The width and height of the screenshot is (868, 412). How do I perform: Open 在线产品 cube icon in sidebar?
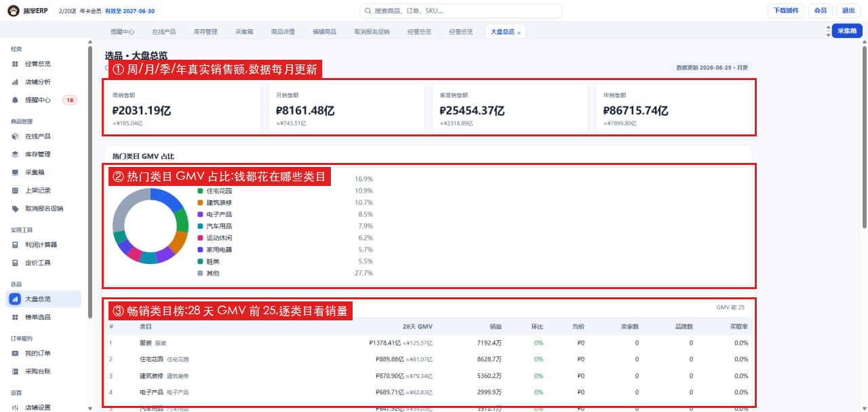point(15,136)
